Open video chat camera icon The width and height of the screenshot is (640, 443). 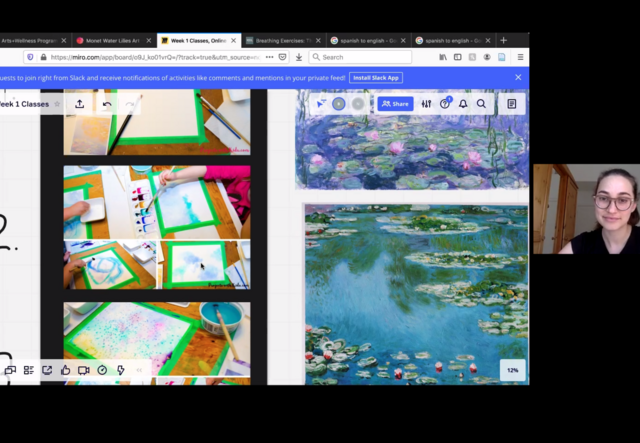click(84, 370)
